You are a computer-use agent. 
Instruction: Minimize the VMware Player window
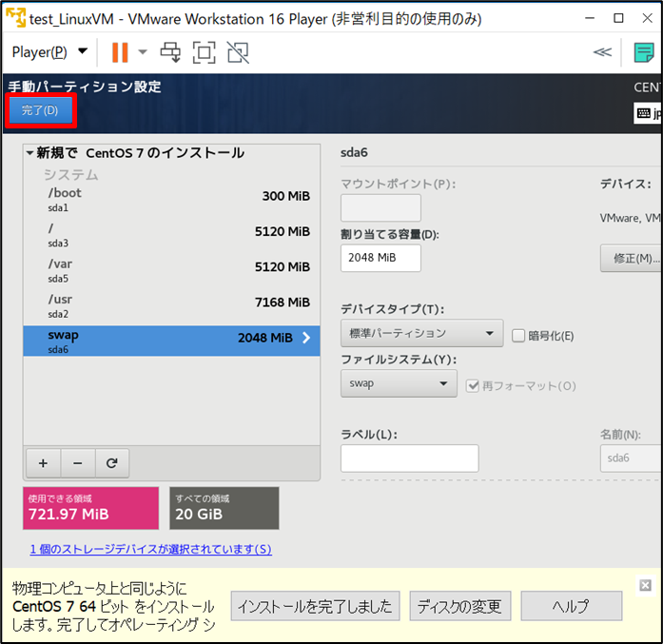(x=590, y=18)
